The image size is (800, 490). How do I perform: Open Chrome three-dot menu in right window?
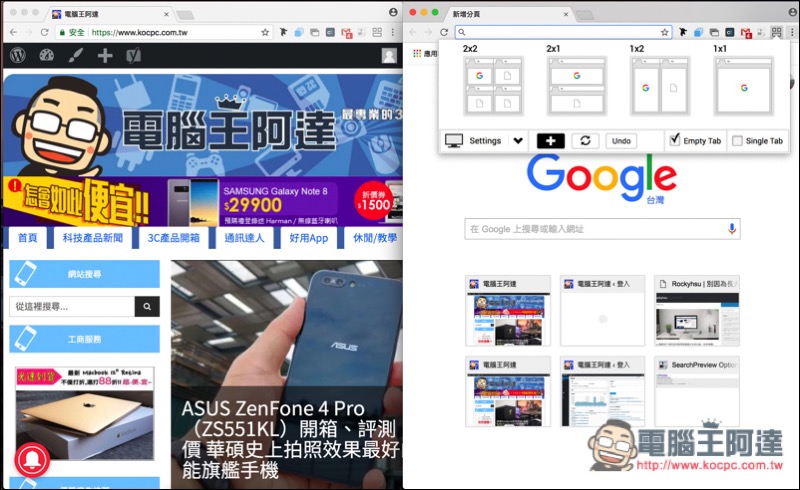[792, 32]
